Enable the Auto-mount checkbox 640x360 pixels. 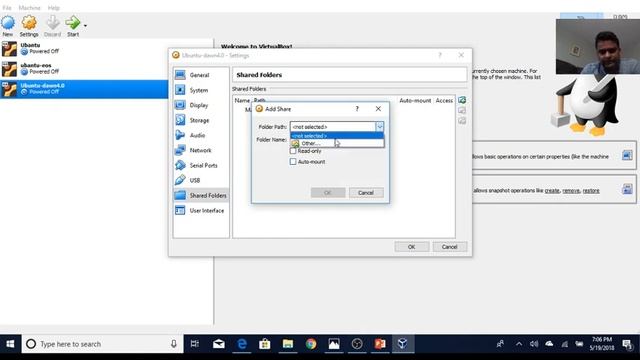point(293,162)
